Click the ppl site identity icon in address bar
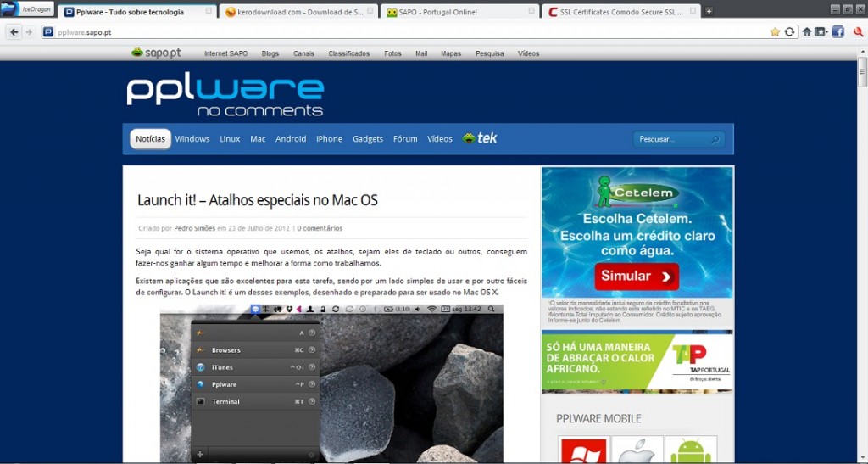 (48, 32)
